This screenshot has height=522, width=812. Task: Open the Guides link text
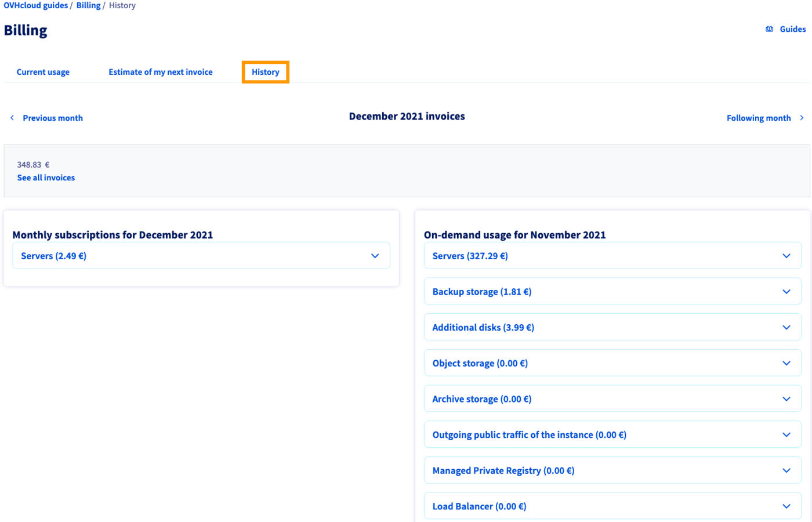(x=792, y=29)
